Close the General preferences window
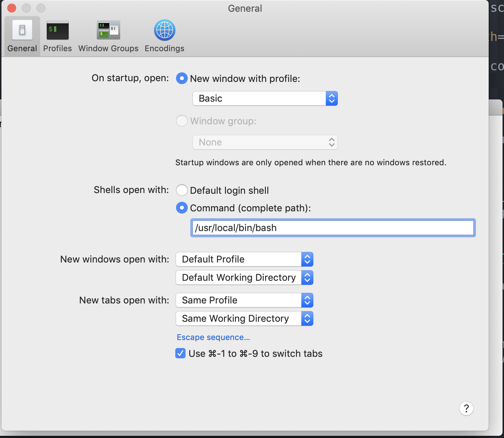Image resolution: width=504 pixels, height=438 pixels. coord(11,8)
